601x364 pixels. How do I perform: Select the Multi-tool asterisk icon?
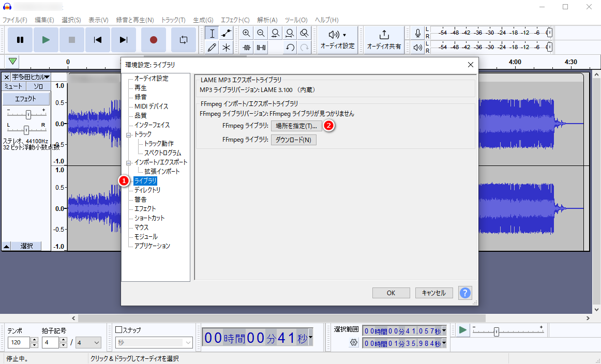pyautogui.click(x=226, y=48)
